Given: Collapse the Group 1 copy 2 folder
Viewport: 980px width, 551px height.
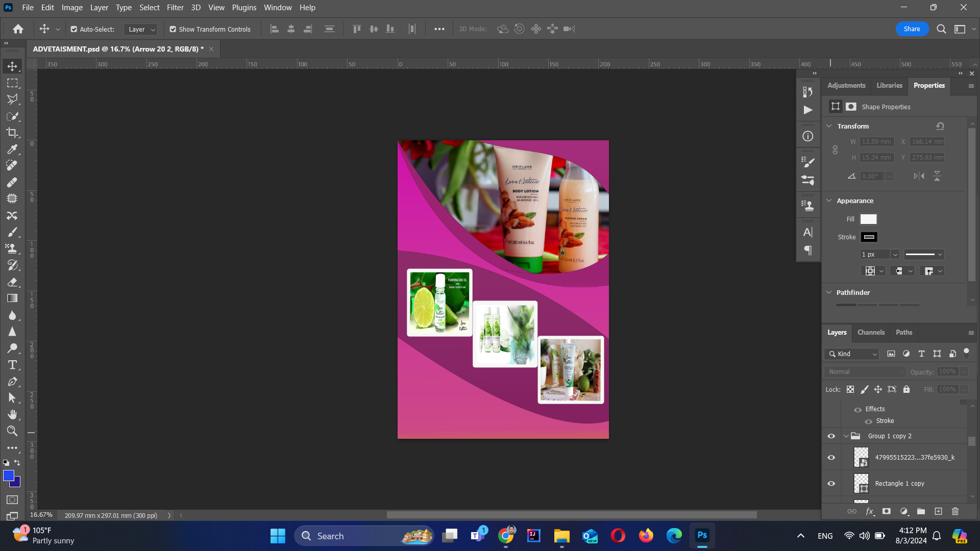Looking at the screenshot, I should pyautogui.click(x=846, y=436).
